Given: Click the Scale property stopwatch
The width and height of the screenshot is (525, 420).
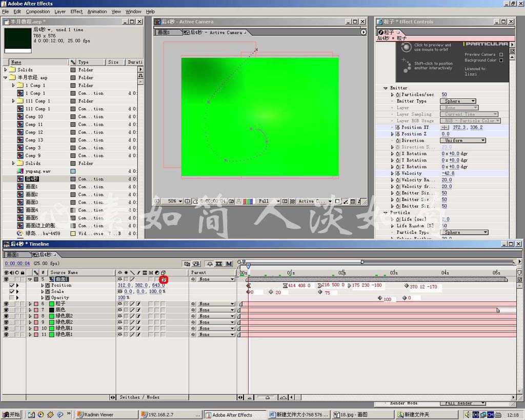Looking at the screenshot, I should tap(48, 291).
